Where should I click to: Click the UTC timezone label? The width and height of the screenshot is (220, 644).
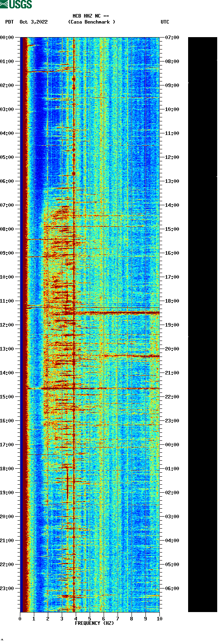[165, 22]
